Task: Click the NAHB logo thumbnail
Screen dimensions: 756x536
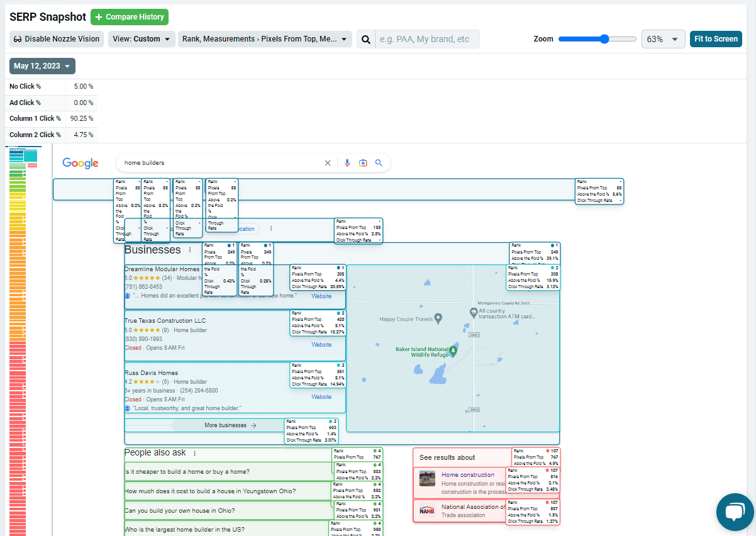Action: [x=428, y=510]
